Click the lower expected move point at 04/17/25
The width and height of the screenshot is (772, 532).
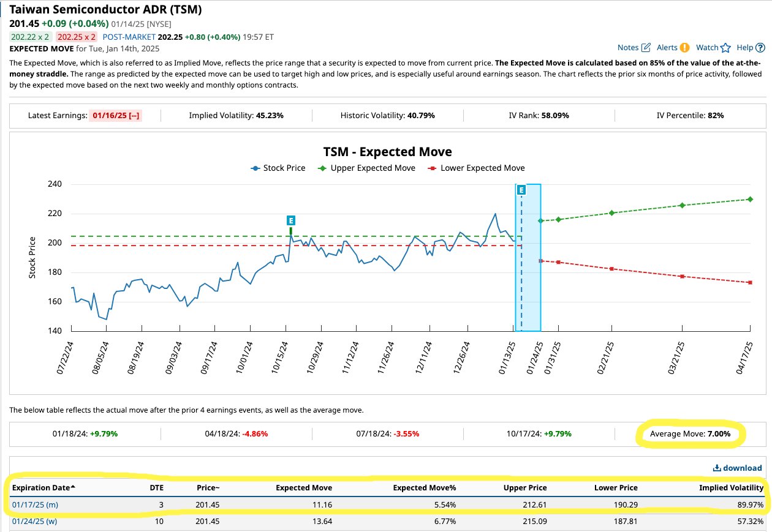pyautogui.click(x=750, y=282)
